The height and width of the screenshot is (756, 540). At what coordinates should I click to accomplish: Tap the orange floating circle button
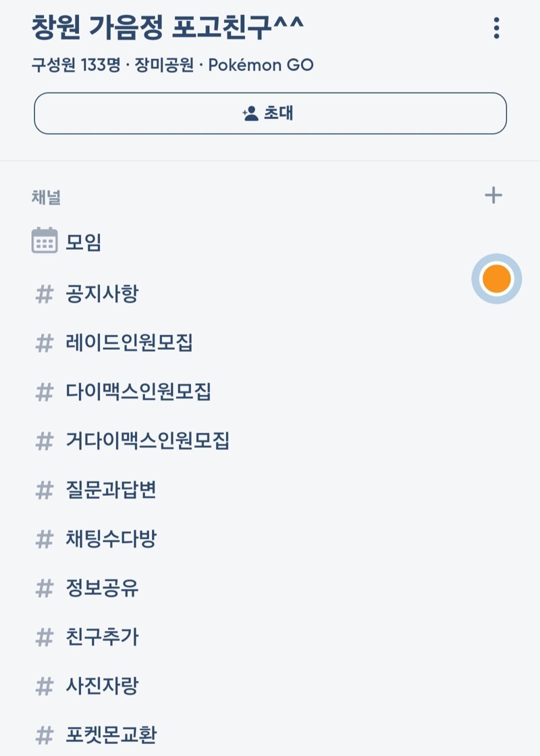[497, 278]
